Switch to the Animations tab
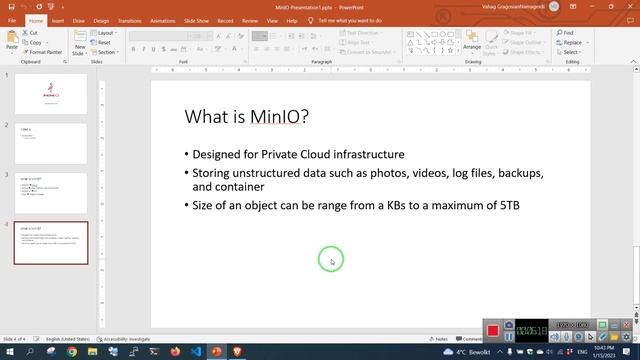 pyautogui.click(x=162, y=20)
